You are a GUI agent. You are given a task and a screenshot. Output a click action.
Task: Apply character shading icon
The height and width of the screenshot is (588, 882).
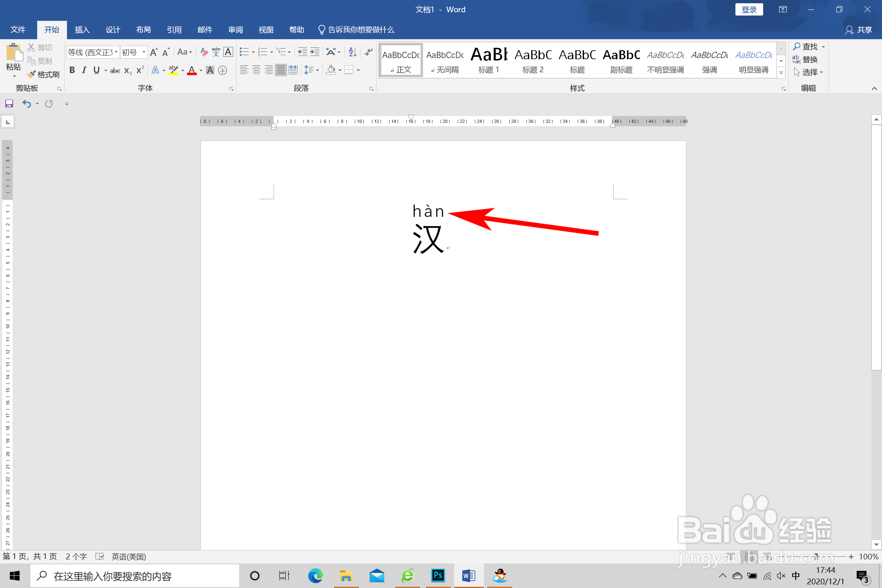point(210,70)
